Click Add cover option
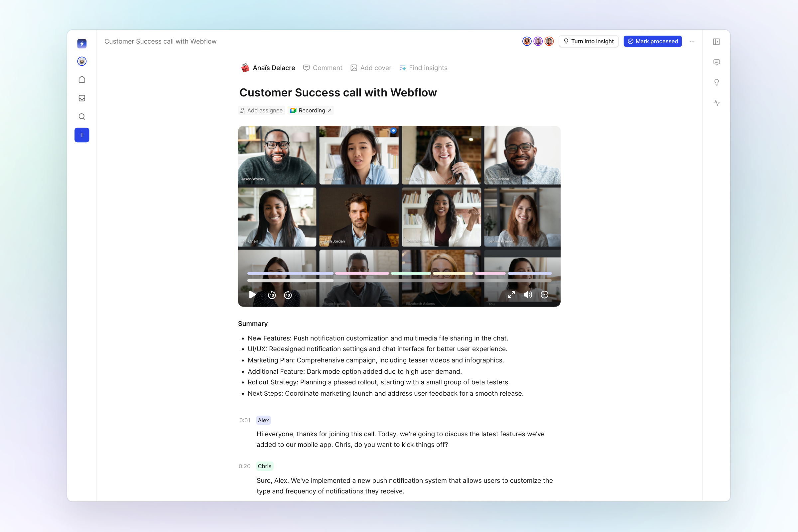 click(371, 68)
